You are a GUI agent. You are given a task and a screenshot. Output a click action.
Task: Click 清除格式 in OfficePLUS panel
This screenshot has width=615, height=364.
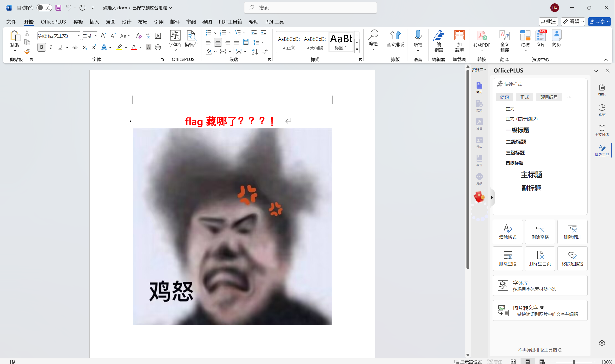[x=508, y=232]
